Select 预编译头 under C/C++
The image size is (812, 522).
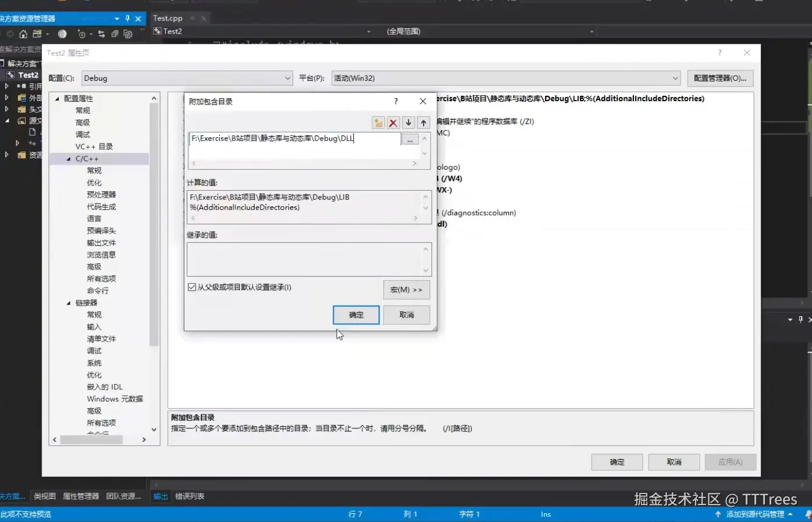click(101, 231)
